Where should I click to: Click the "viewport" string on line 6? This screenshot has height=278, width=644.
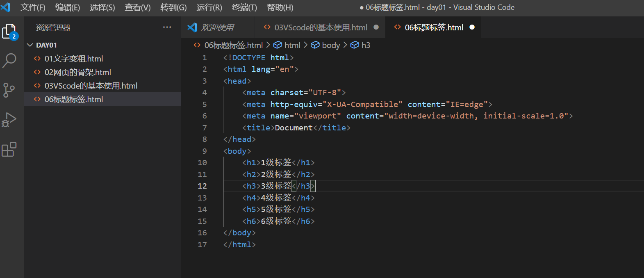tap(318, 116)
